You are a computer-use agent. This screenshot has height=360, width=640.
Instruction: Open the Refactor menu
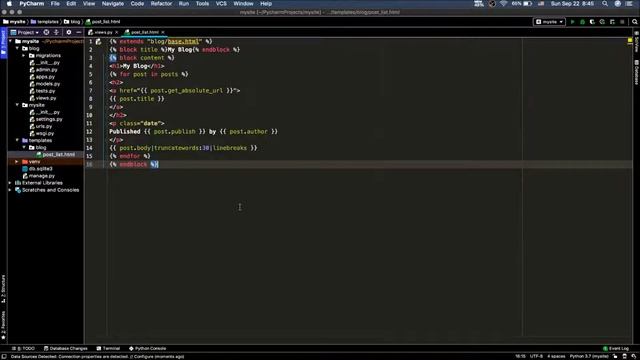161,4
